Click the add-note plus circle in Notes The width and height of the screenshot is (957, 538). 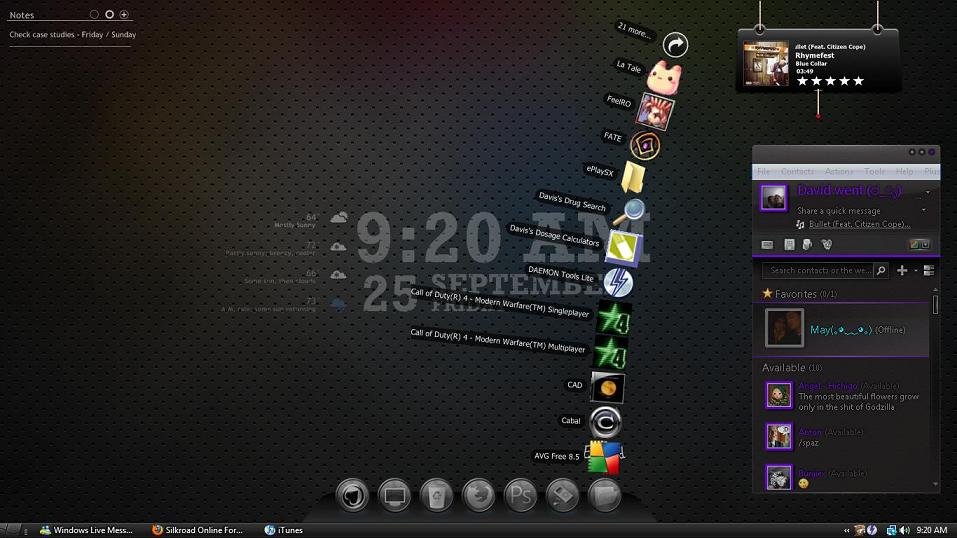coord(124,15)
